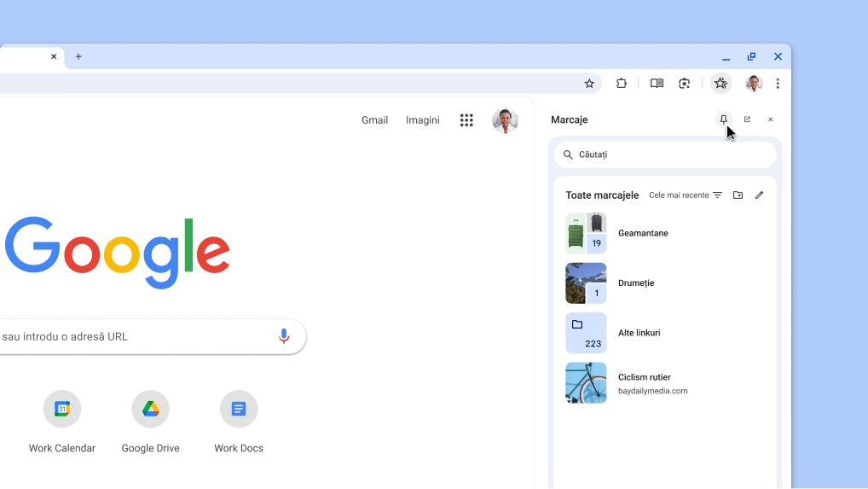The width and height of the screenshot is (868, 489).
Task: Open the Chrome three-dot menu
Action: [x=778, y=84]
